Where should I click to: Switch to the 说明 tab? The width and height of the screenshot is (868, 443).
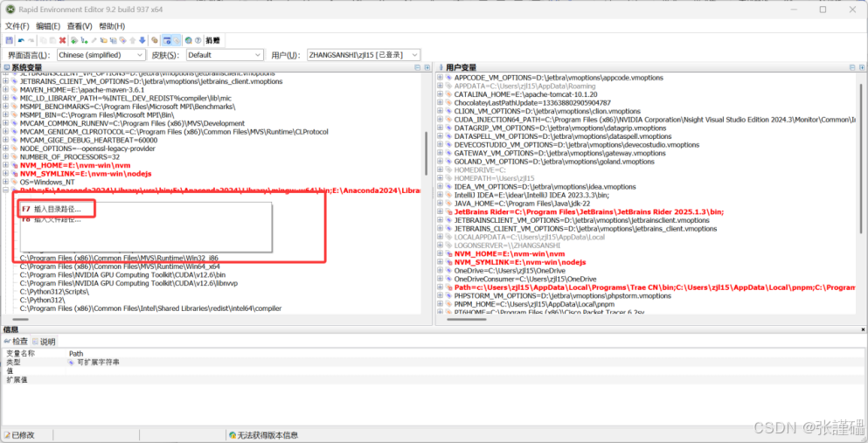(44, 342)
